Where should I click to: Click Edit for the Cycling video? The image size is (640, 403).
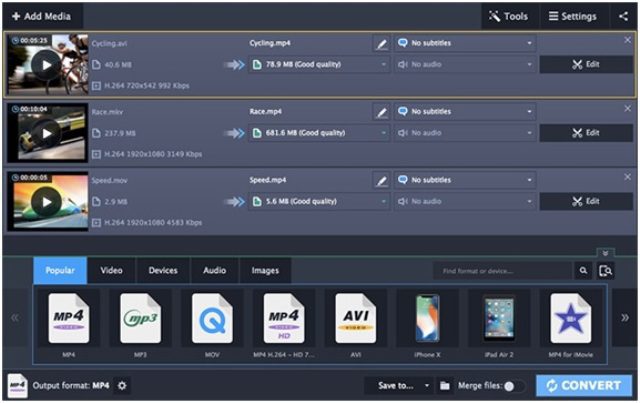point(586,65)
